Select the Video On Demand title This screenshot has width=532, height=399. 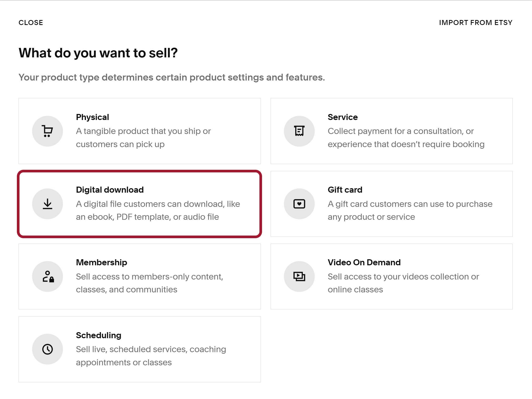click(364, 262)
